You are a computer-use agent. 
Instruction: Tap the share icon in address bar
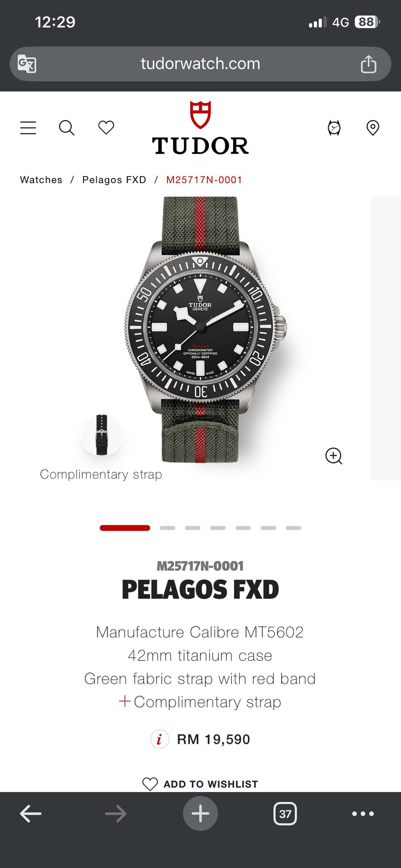coord(369,64)
